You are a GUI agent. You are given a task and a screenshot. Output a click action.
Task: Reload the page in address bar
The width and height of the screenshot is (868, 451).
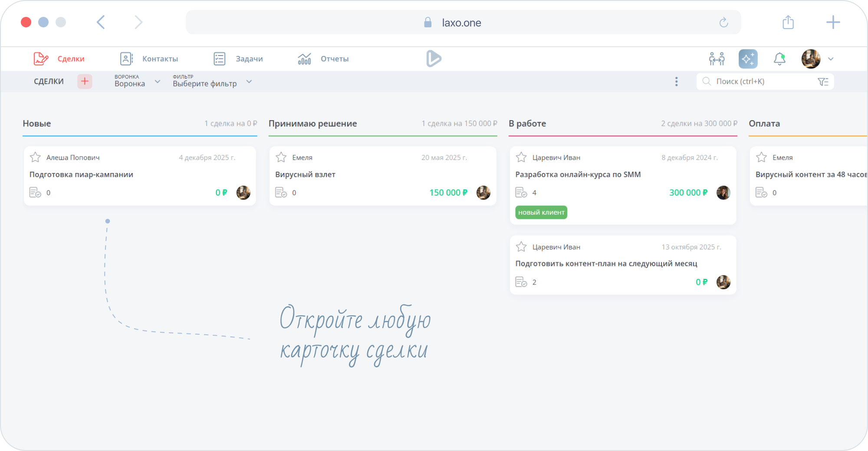(723, 23)
